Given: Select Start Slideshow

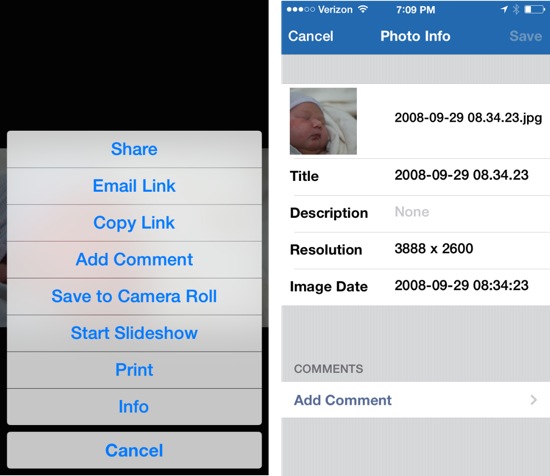Looking at the screenshot, I should tap(134, 333).
